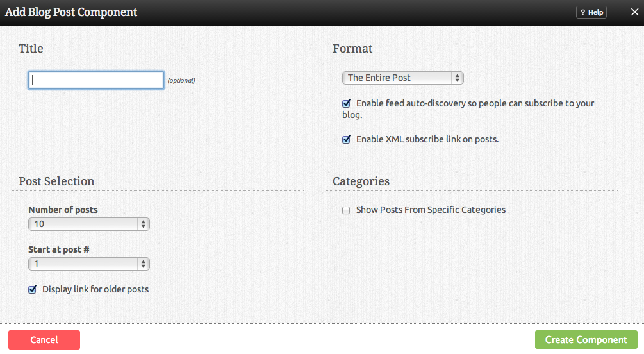
Task: Open the Format dropdown showing The Entire Post
Action: 402,78
